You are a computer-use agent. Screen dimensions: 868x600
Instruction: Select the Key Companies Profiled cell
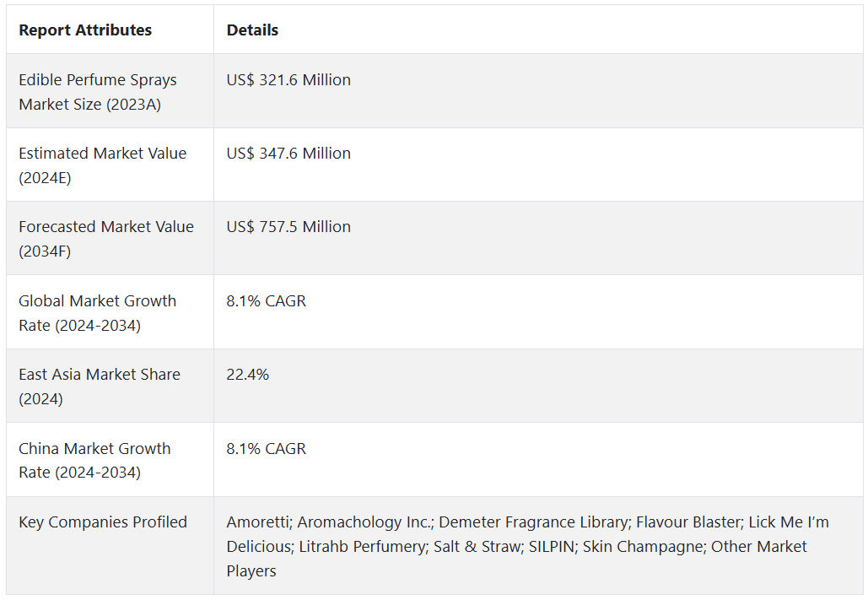pyautogui.click(x=103, y=522)
